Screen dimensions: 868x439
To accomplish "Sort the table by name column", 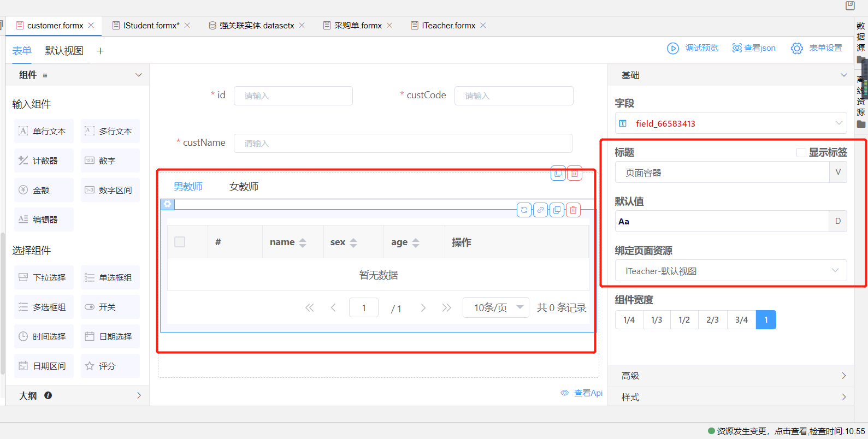I will coord(303,242).
